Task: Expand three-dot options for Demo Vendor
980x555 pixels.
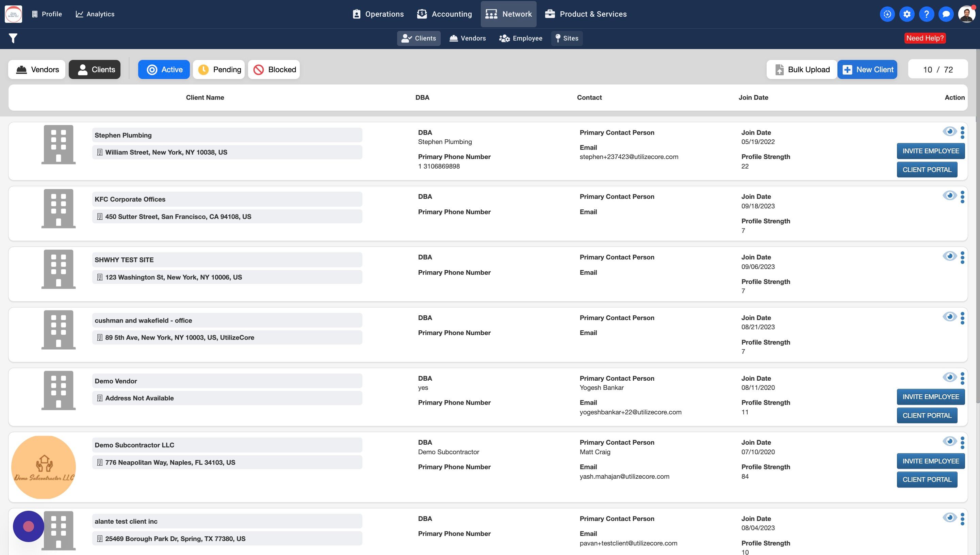Action: 963,379
